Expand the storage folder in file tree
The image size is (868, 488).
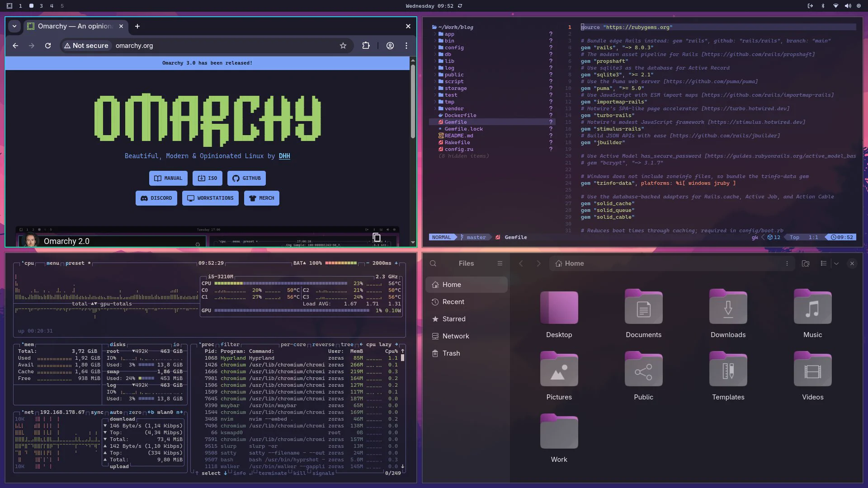(456, 88)
